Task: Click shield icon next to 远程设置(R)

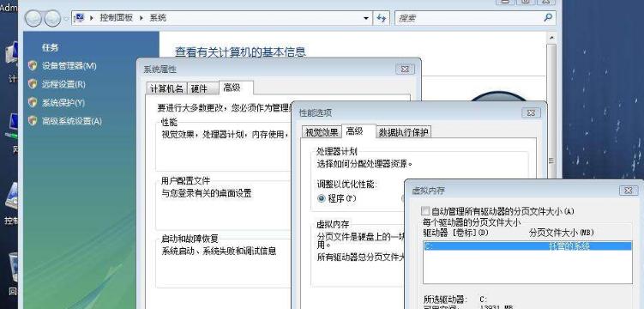Action: click(33, 84)
